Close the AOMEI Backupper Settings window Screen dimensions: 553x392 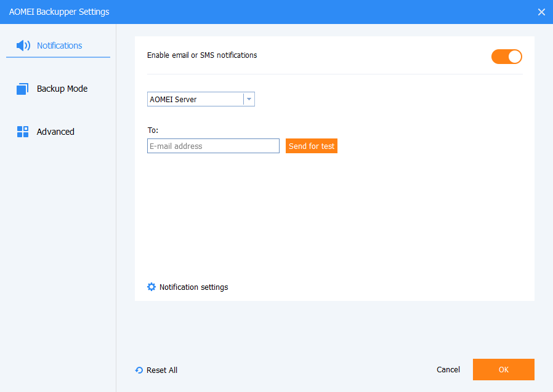[x=541, y=12]
